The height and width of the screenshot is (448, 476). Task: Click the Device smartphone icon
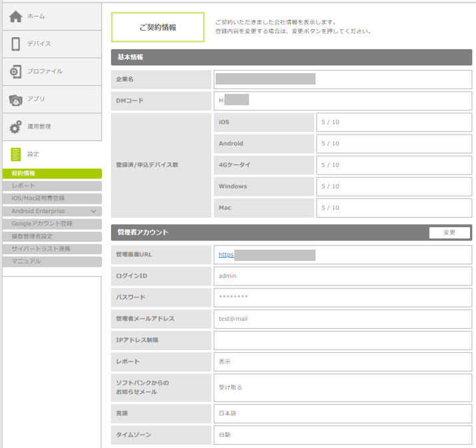tap(16, 44)
